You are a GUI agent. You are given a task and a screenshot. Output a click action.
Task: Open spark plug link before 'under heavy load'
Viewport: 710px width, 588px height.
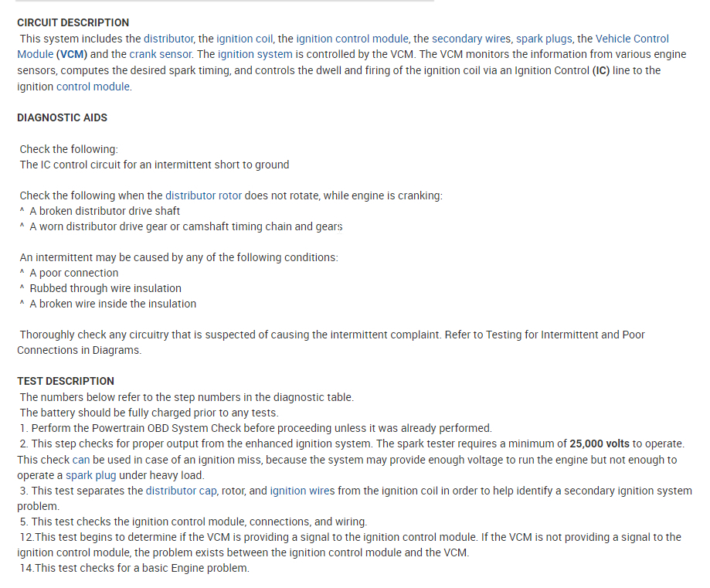click(x=90, y=475)
